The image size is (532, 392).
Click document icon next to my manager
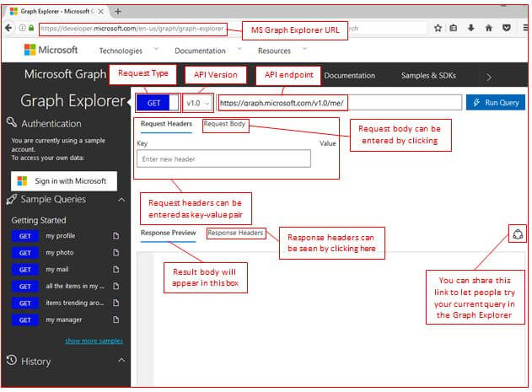pyautogui.click(x=116, y=320)
